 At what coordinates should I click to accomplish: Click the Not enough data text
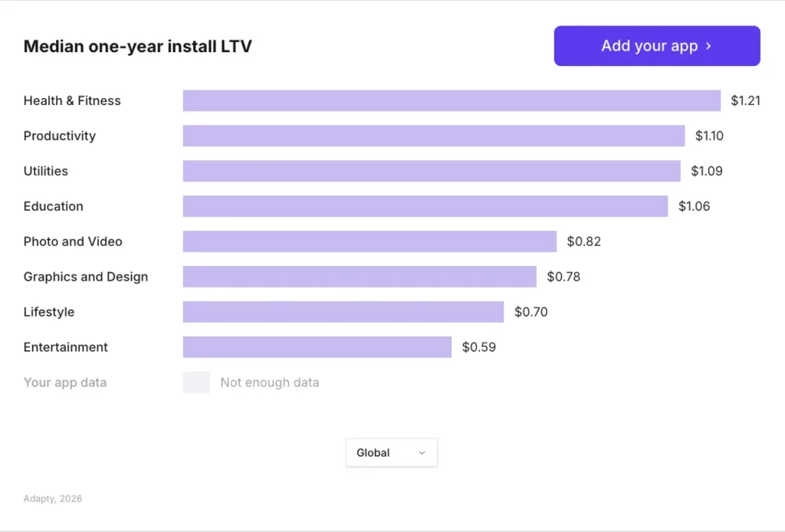point(269,382)
